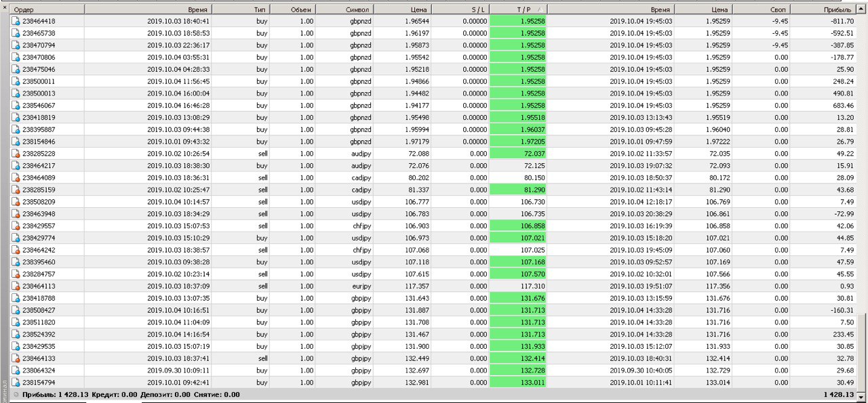Click the icon for order 238546067
868x403 pixels.
coord(16,106)
